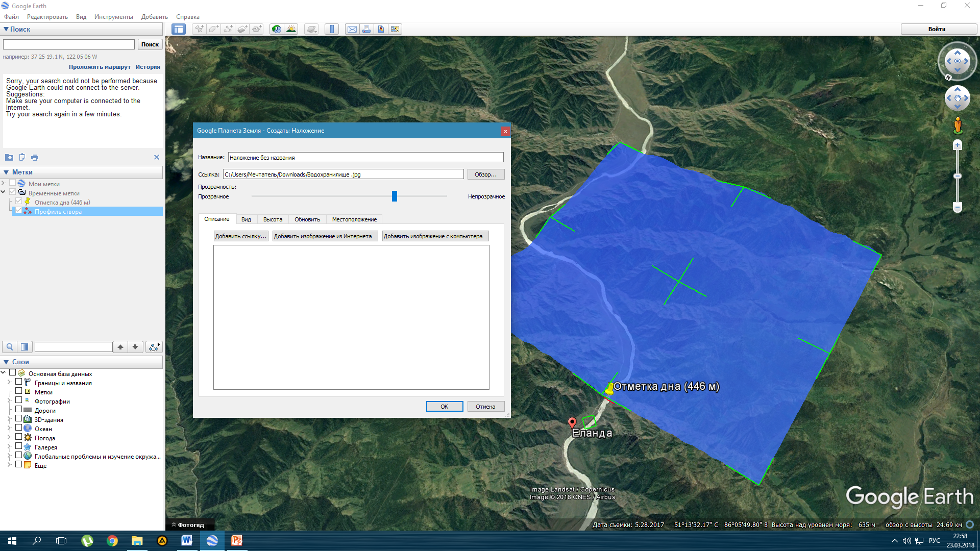Enable the Границы и названия layer checkbox

(18, 382)
